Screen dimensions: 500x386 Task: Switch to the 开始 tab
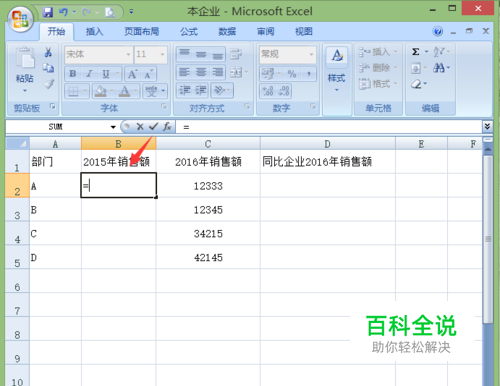click(56, 31)
